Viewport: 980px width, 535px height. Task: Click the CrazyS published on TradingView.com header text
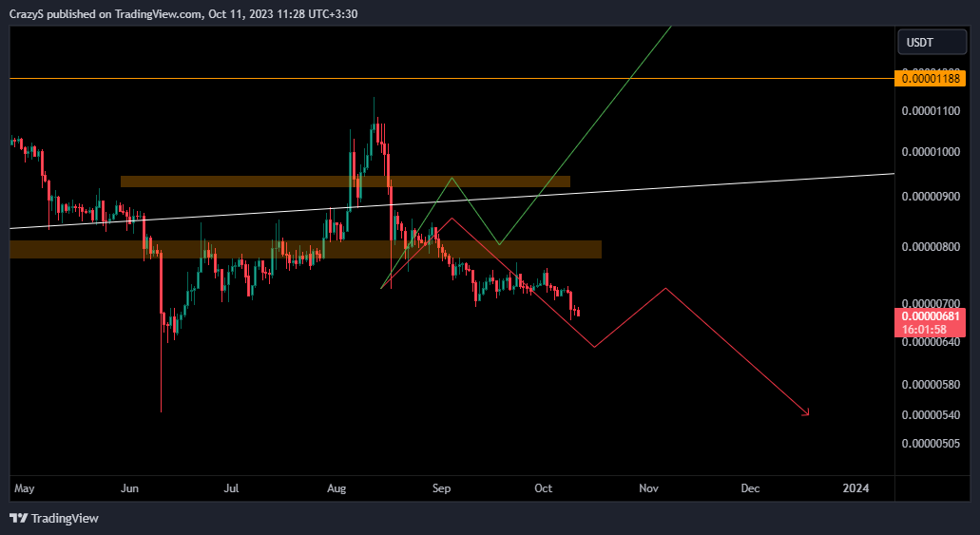183,13
